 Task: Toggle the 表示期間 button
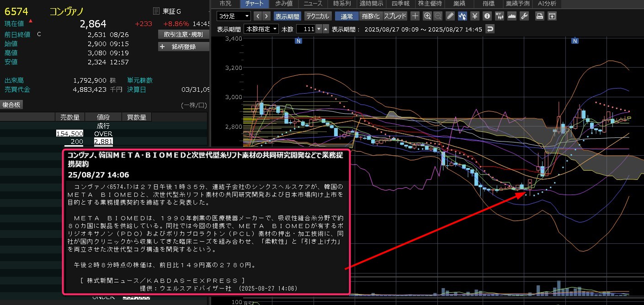287,16
